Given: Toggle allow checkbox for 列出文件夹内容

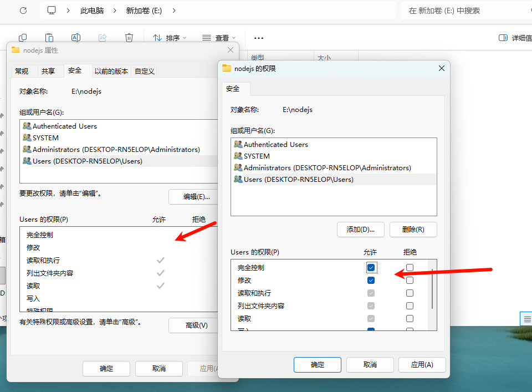Looking at the screenshot, I should pos(371,306).
